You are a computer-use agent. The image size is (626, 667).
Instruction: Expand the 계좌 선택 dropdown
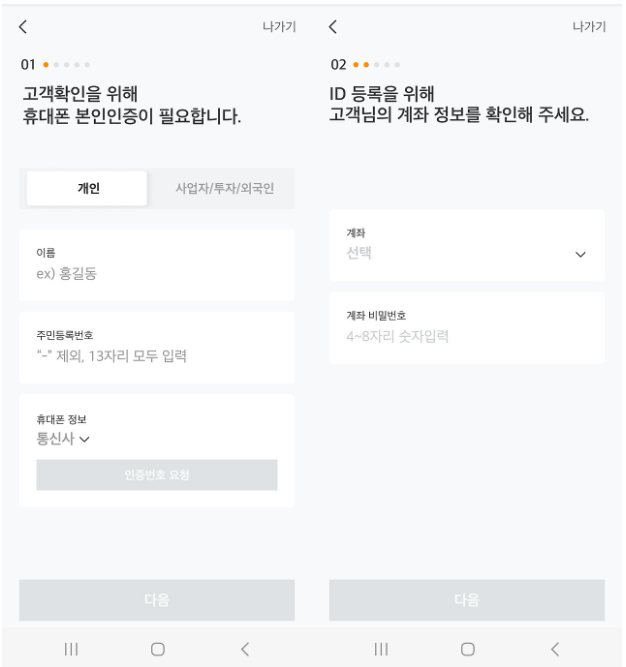(467, 245)
